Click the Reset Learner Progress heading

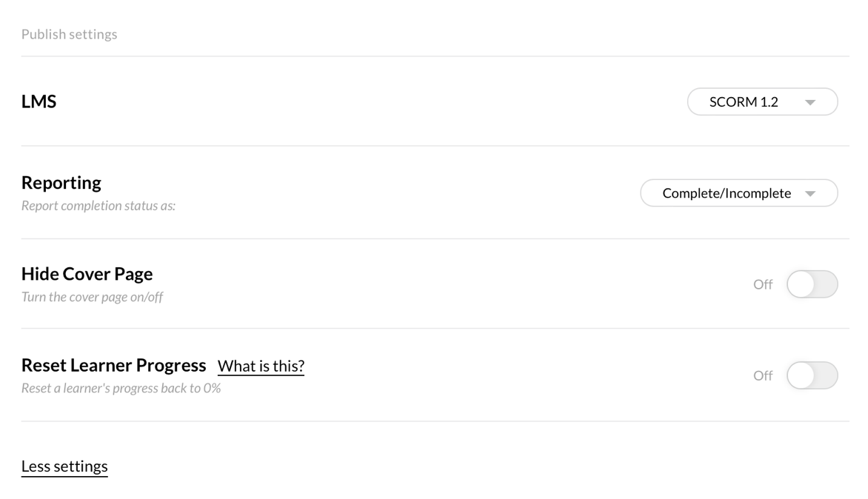tap(113, 365)
